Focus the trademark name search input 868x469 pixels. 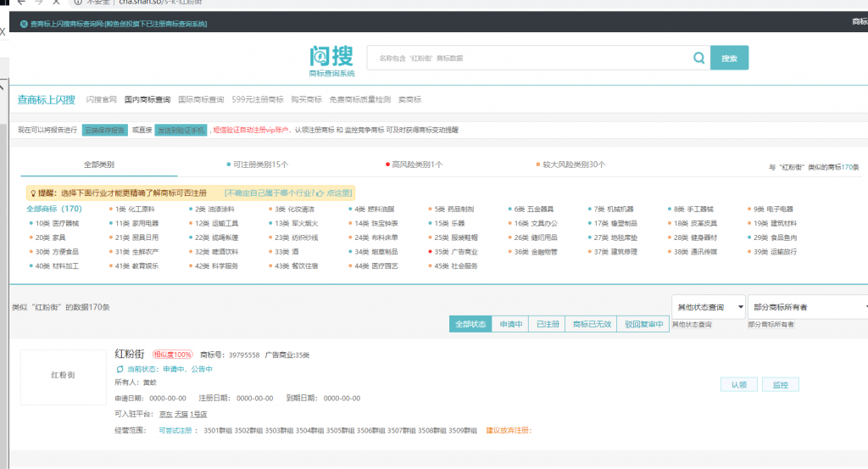coord(530,58)
